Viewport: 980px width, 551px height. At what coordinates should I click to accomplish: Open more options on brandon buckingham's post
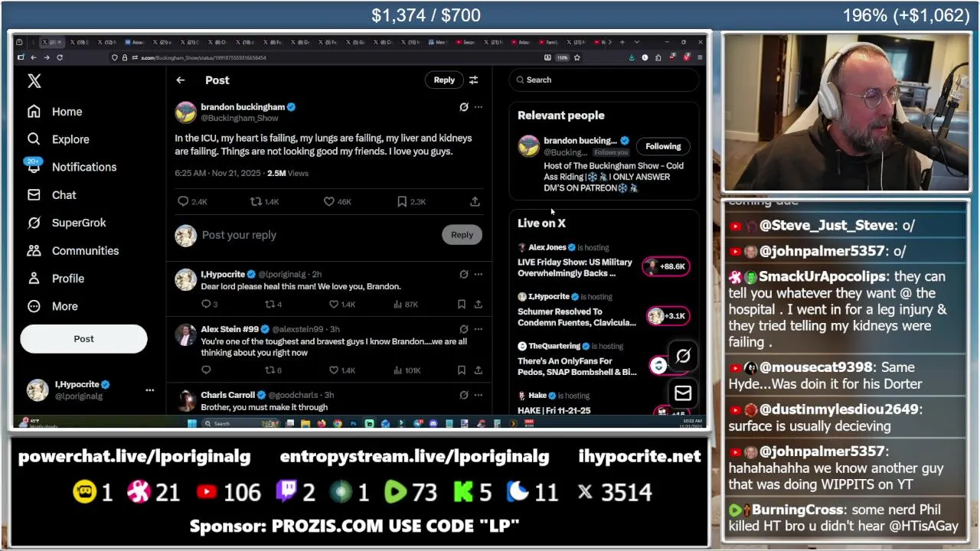pos(479,107)
